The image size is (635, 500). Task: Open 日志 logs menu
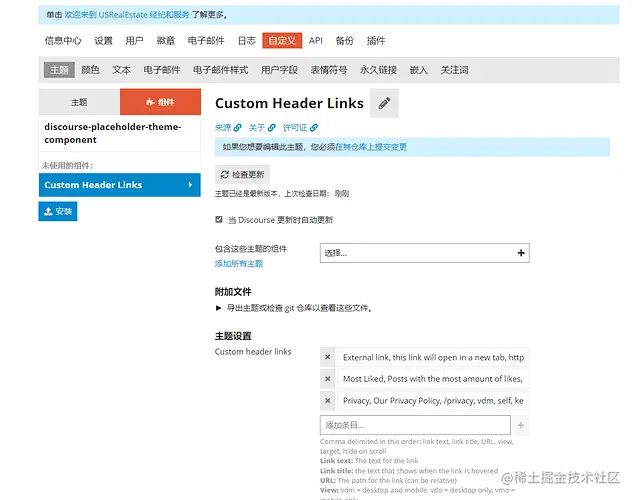point(247,40)
